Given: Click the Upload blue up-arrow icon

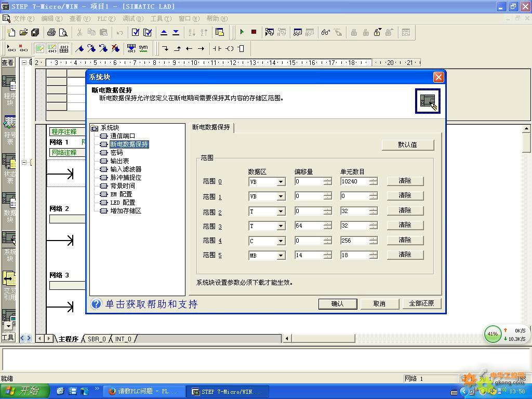Looking at the screenshot, I should pos(164,32).
